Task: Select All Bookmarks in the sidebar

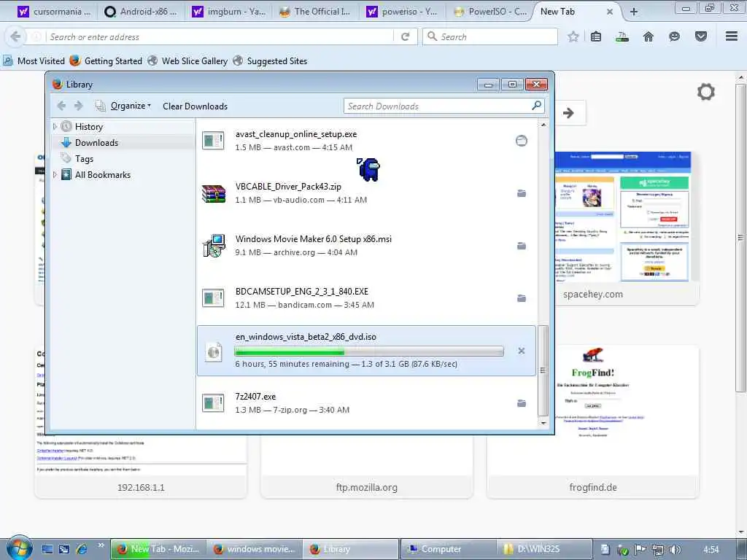Action: click(103, 175)
